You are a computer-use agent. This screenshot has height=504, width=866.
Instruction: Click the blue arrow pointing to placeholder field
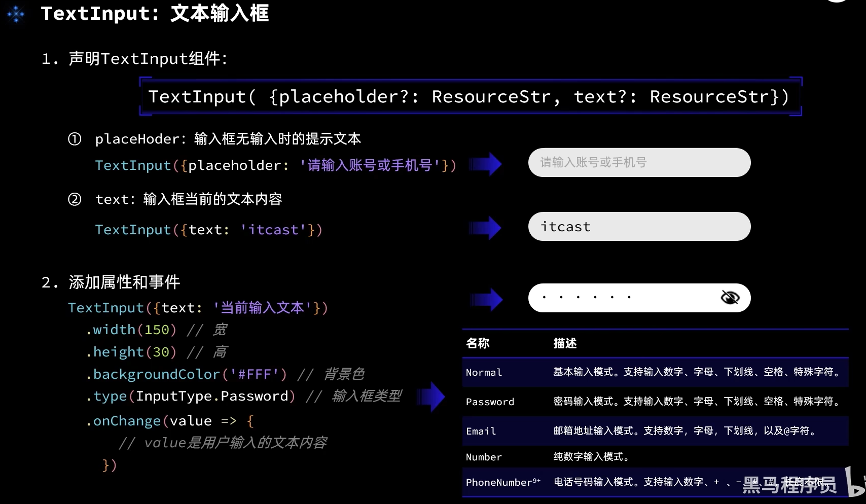point(485,164)
